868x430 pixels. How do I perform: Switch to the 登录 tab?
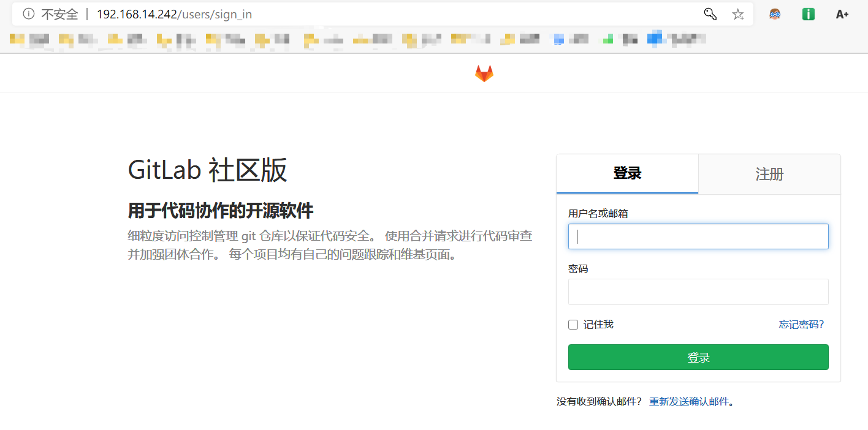(x=627, y=173)
